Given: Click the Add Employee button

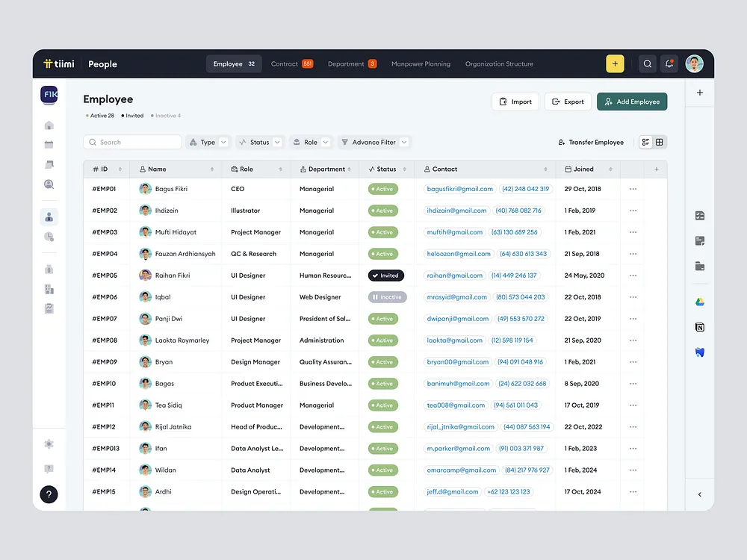Looking at the screenshot, I should click(x=632, y=101).
